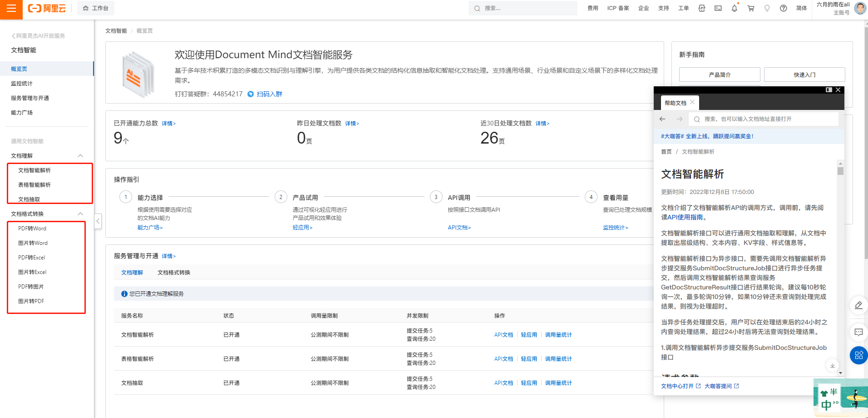Open the hamburger main menu
Viewport: 868px width, 418px height.
coord(11,8)
